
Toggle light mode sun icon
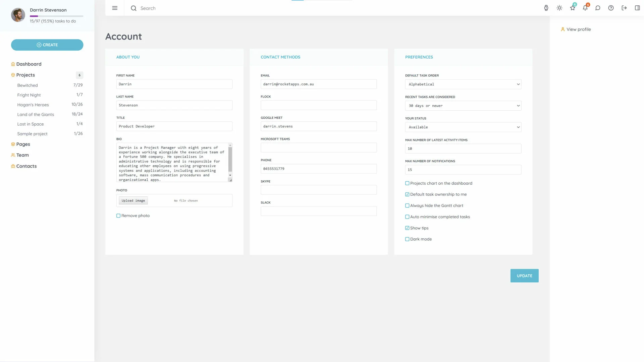(559, 8)
